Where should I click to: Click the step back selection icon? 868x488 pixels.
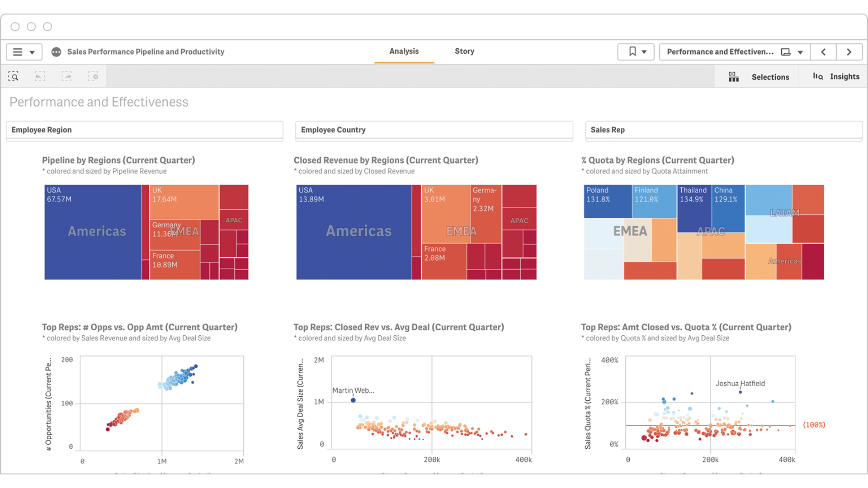pyautogui.click(x=40, y=76)
